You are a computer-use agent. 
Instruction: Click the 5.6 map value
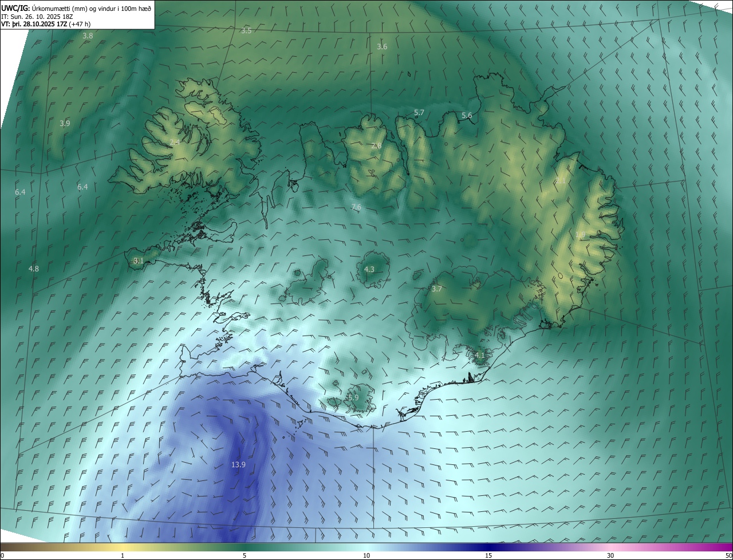click(x=467, y=115)
